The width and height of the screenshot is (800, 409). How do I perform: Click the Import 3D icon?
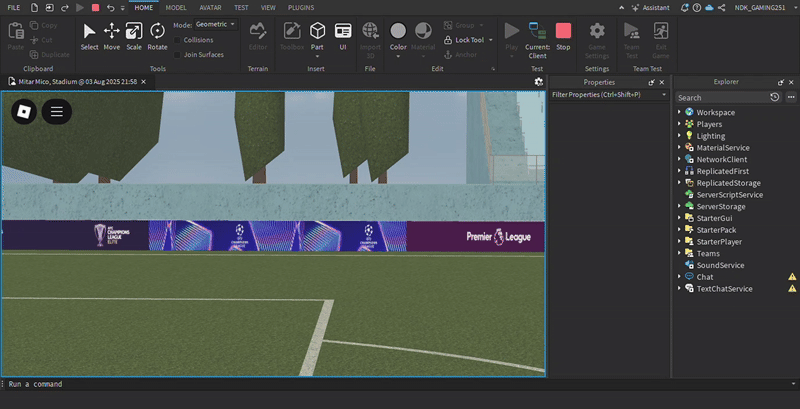[x=370, y=31]
